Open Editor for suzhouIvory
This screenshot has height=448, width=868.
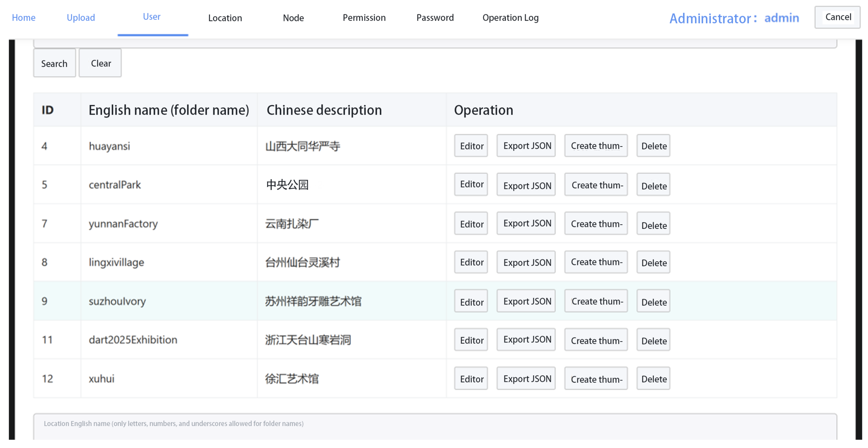point(471,301)
